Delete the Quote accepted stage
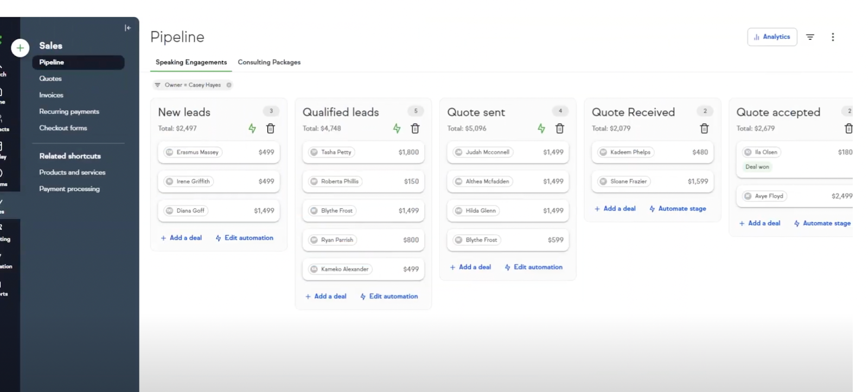The height and width of the screenshot is (392, 868). (x=848, y=128)
